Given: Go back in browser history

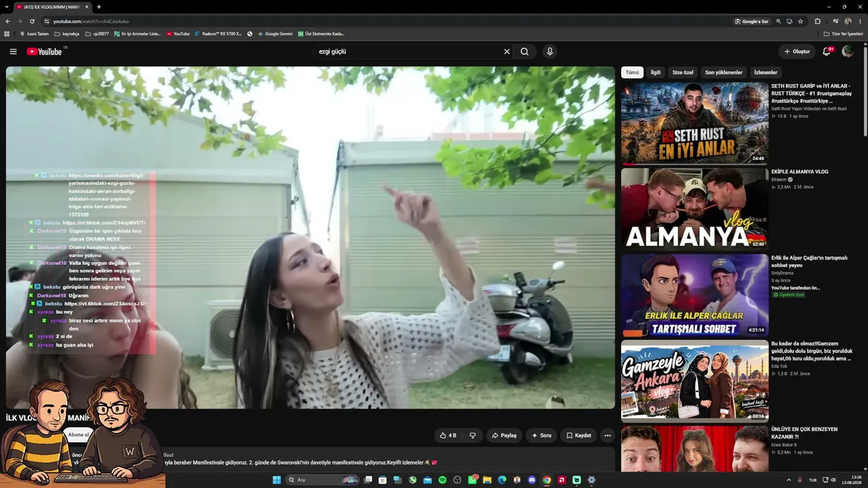Looking at the screenshot, I should click(x=8, y=21).
